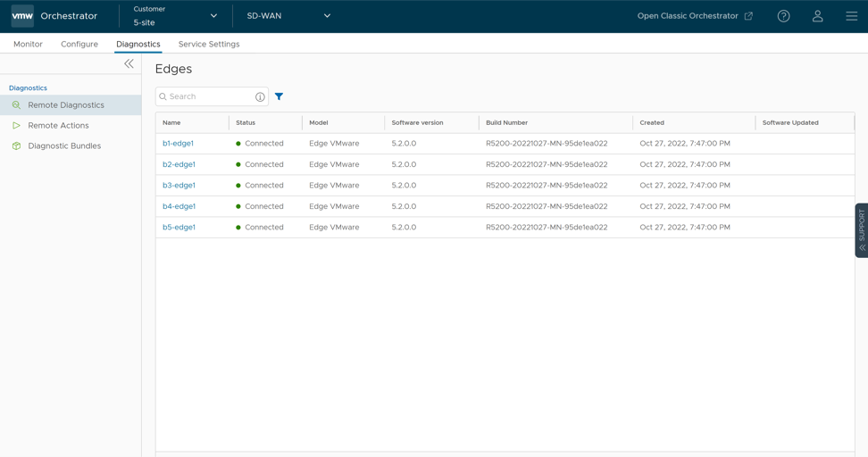Open the b3-edge1 edge link

coord(179,186)
